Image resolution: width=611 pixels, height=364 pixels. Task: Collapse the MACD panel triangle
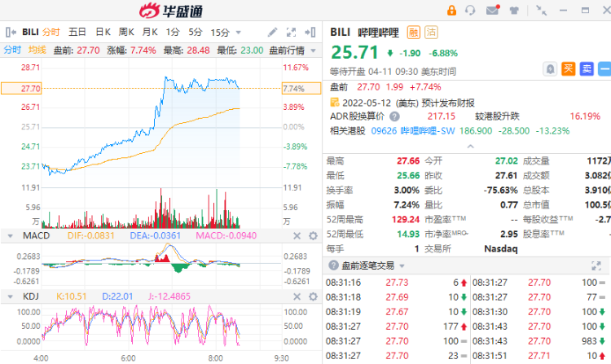pyautogui.click(x=10, y=236)
